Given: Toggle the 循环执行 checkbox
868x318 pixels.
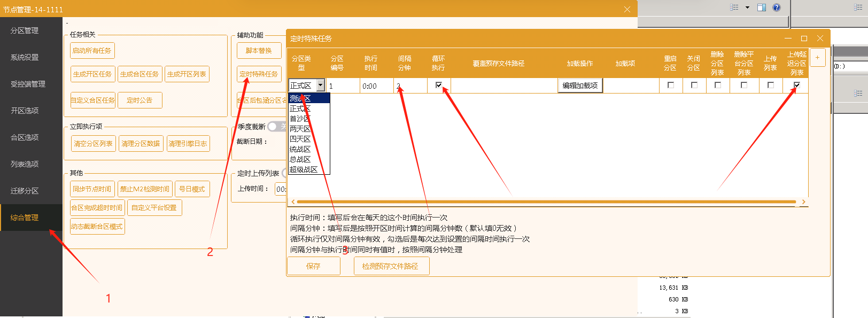Looking at the screenshot, I should 439,85.
